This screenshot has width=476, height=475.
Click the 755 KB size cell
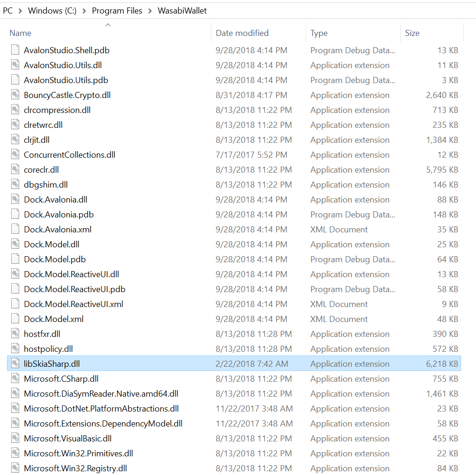click(x=445, y=379)
